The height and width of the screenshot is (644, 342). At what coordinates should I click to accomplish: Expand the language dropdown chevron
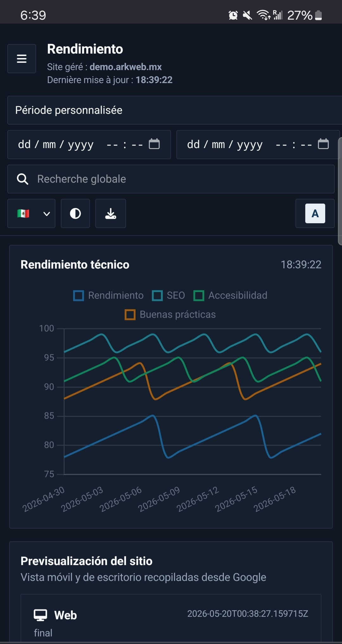47,214
